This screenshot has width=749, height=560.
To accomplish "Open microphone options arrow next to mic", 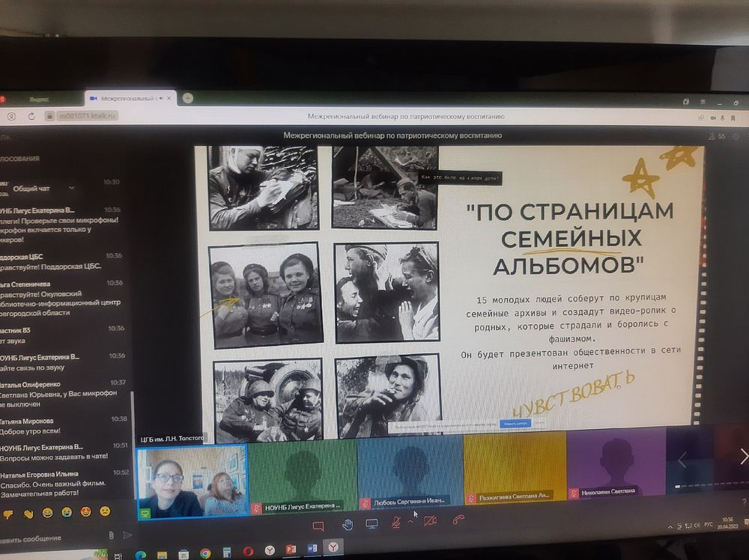I will click(410, 522).
